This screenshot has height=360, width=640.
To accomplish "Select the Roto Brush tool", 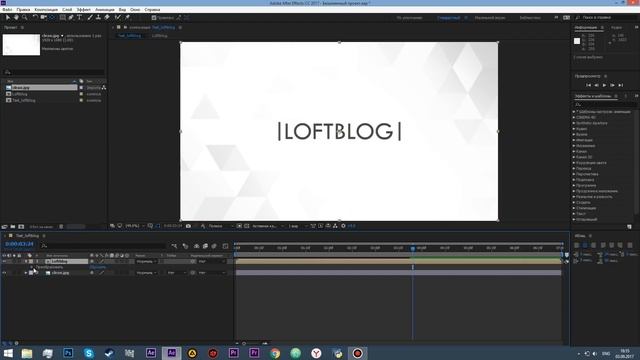I will coord(118,18).
